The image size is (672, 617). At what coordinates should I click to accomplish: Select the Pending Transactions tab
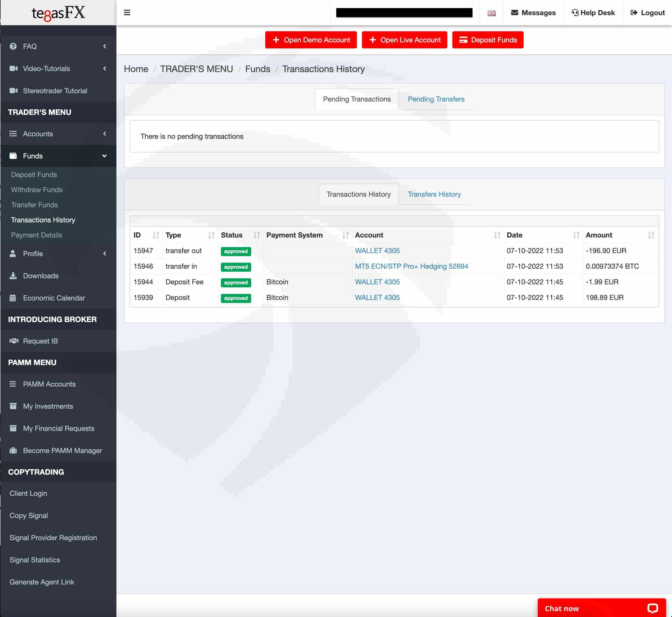pos(357,99)
